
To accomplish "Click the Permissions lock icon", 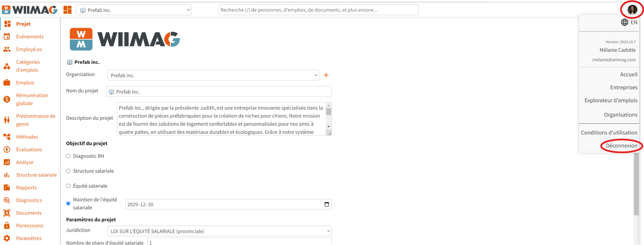I will click(7, 225).
